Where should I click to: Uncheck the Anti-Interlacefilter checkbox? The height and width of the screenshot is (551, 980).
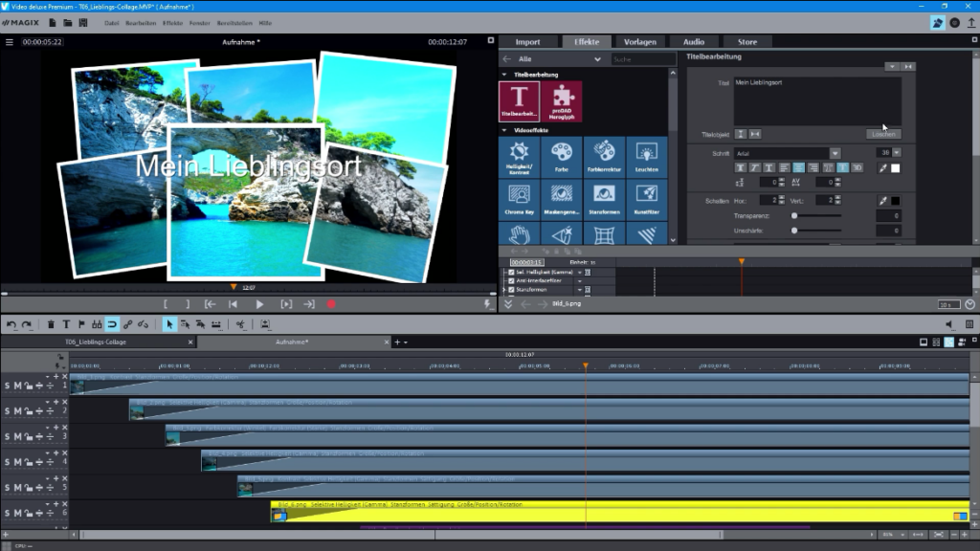tap(511, 280)
